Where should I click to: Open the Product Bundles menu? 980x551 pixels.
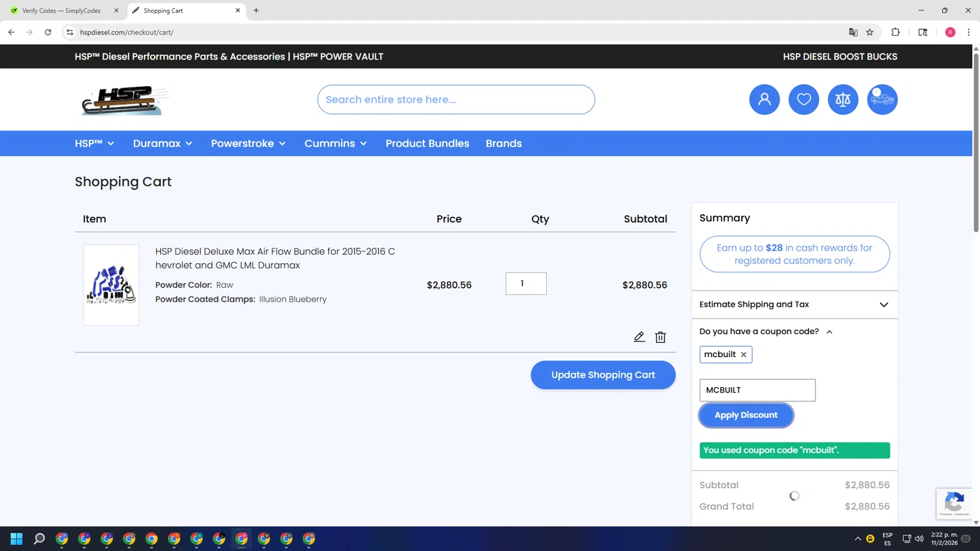point(427,144)
